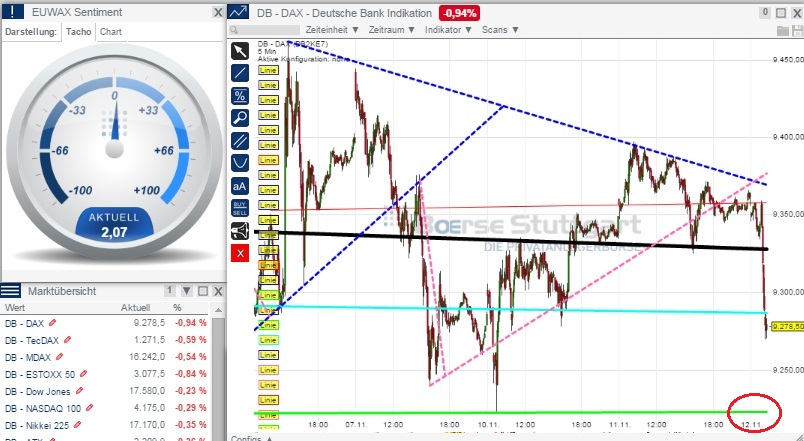Image resolution: width=804 pixels, height=441 pixels.
Task: Click the 9.278,5 current value cell
Action: pos(149,323)
